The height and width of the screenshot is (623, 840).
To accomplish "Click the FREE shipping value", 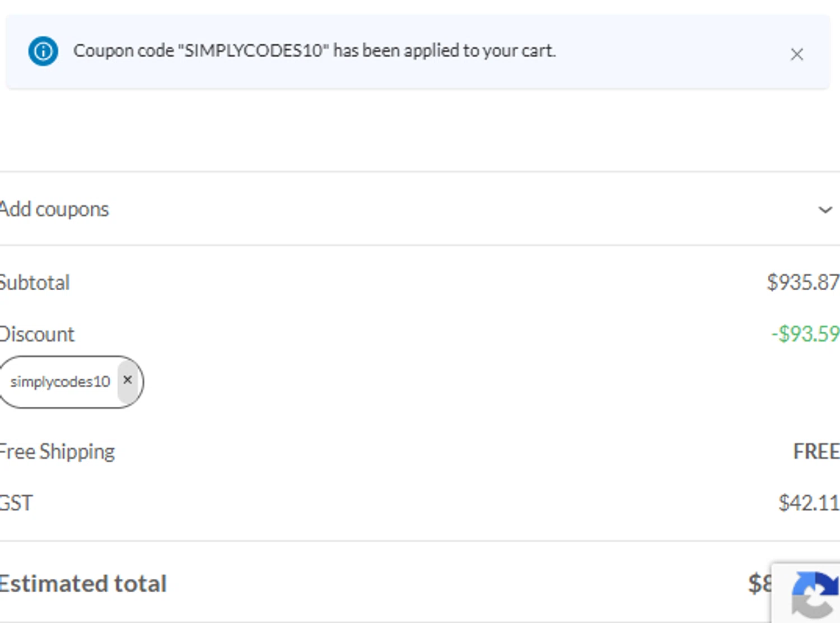I will coord(816,452).
